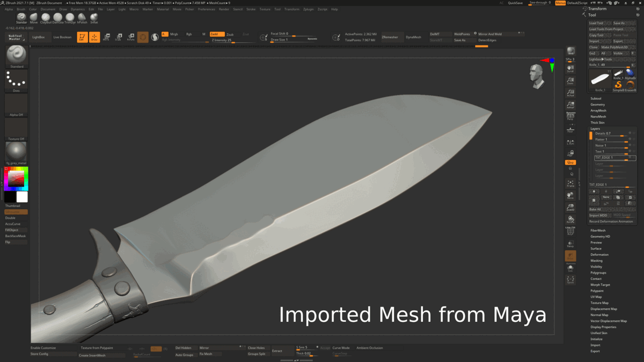Toggle Zadd sculpting mode
The height and width of the screenshot is (362, 644).
[x=217, y=34]
